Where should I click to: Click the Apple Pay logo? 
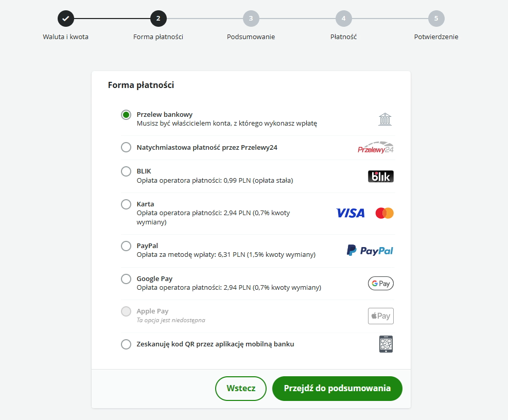coord(381,316)
